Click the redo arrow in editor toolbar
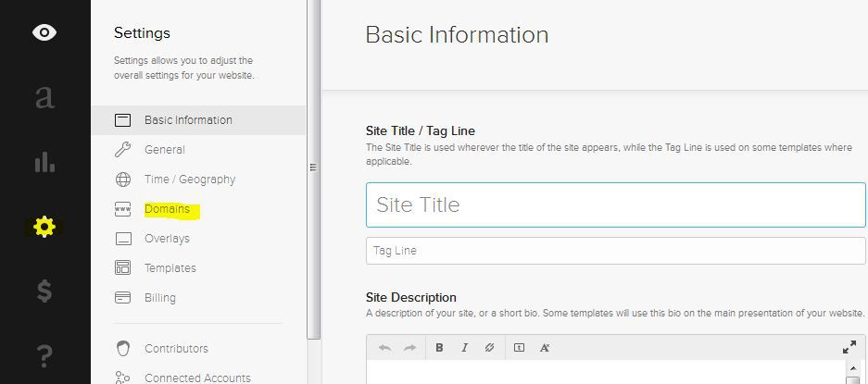 (410, 348)
